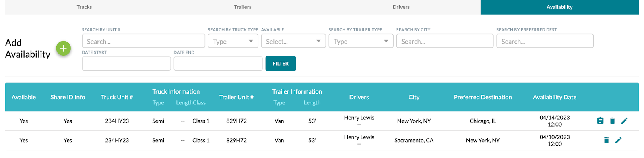Select the Availability tab
The width and height of the screenshot is (644, 158).
[x=559, y=7]
